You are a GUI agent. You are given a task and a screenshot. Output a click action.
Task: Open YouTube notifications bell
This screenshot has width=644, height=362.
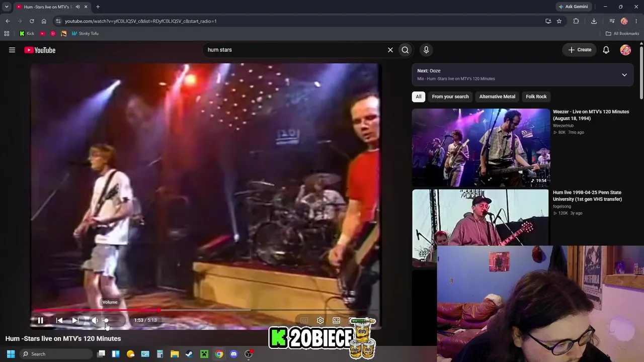pos(606,50)
